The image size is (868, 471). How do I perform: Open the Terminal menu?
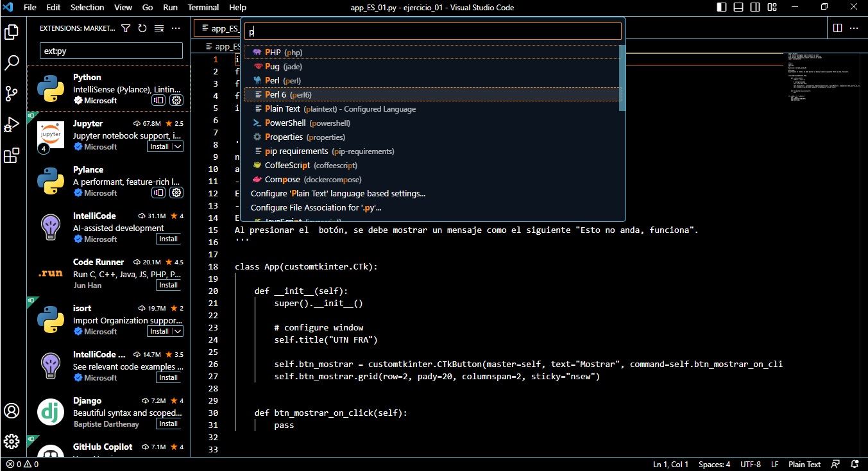(203, 7)
